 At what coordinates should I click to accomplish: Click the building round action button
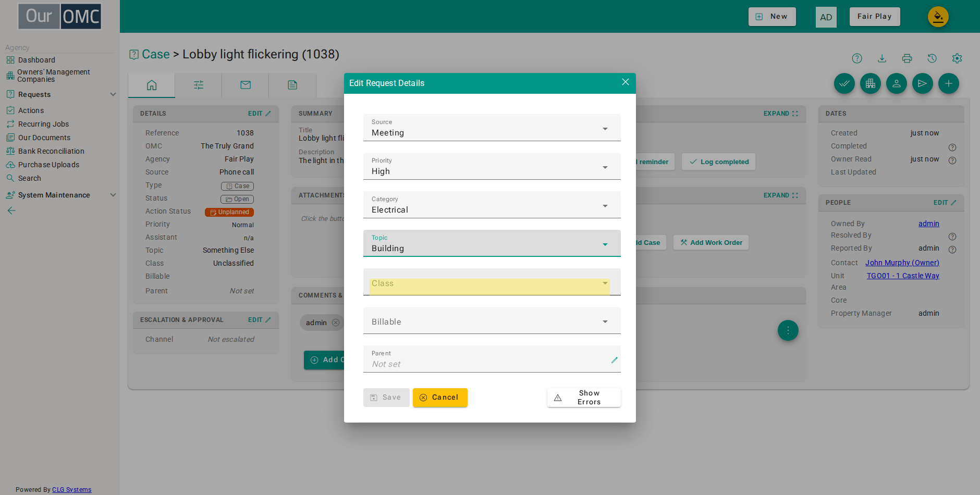[x=871, y=83]
